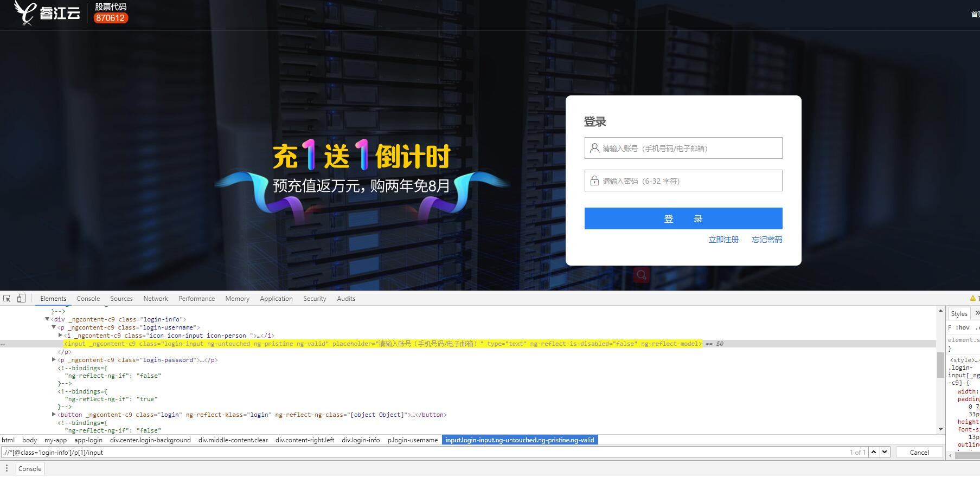
Task: Select p.login-username breadcrumb
Action: (413, 440)
